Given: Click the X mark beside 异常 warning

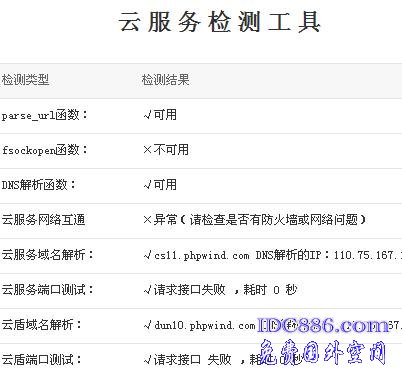Looking at the screenshot, I should 147,220.
